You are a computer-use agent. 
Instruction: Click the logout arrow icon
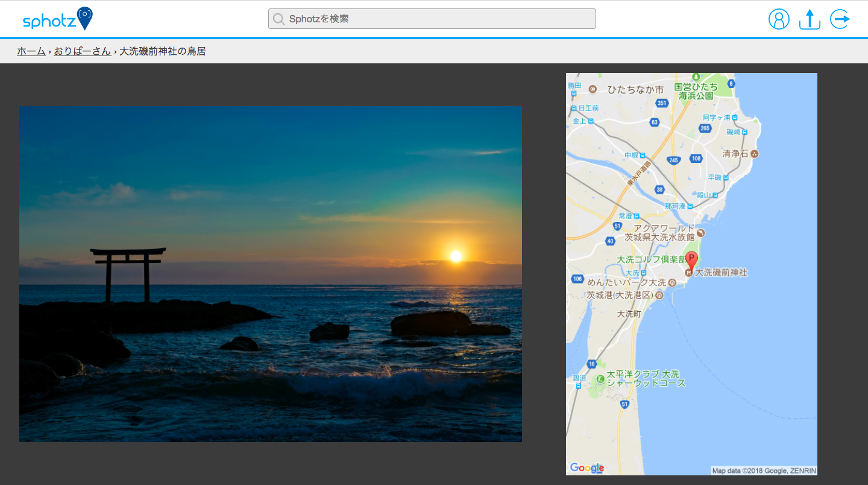[840, 19]
